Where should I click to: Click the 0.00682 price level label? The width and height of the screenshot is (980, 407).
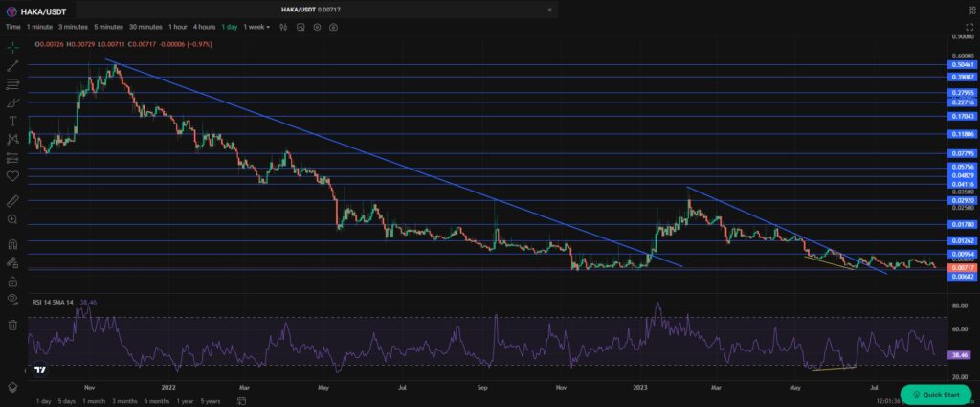coord(962,277)
